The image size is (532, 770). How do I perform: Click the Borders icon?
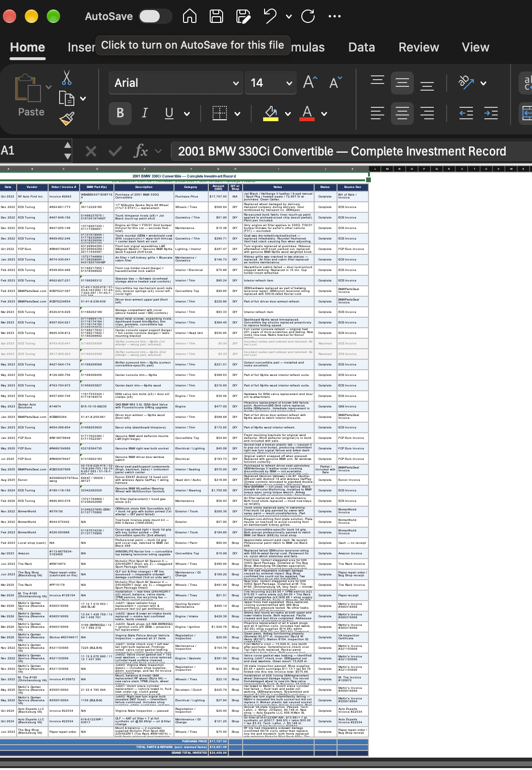click(219, 113)
